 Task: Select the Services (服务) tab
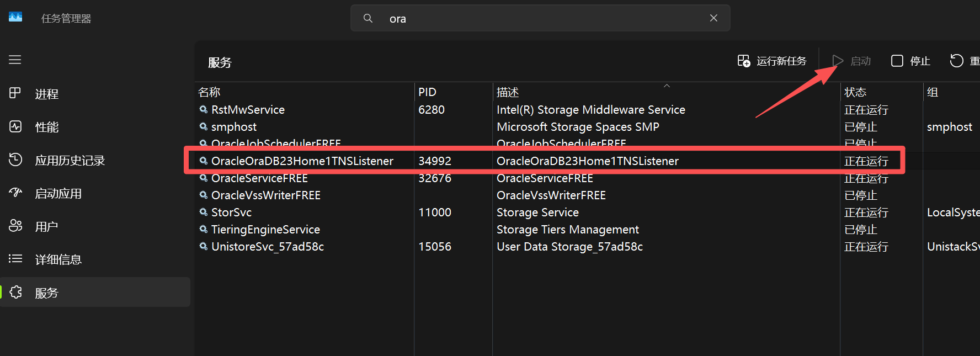(x=95, y=293)
